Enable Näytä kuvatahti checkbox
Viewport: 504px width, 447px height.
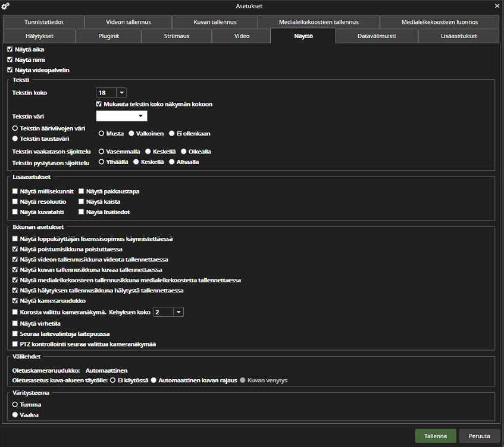click(x=15, y=212)
